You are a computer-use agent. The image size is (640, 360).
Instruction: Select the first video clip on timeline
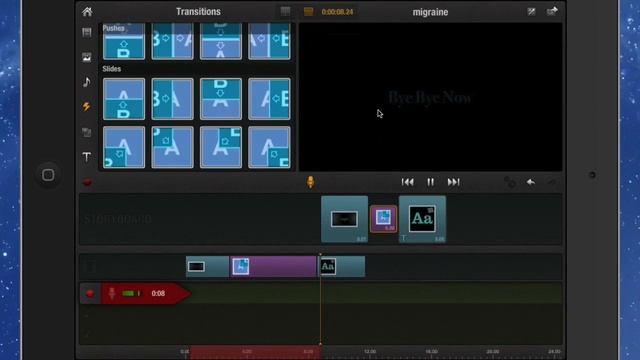click(x=207, y=267)
